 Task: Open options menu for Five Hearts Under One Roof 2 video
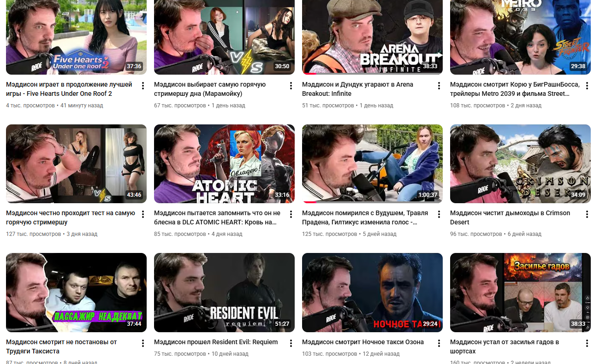(143, 86)
